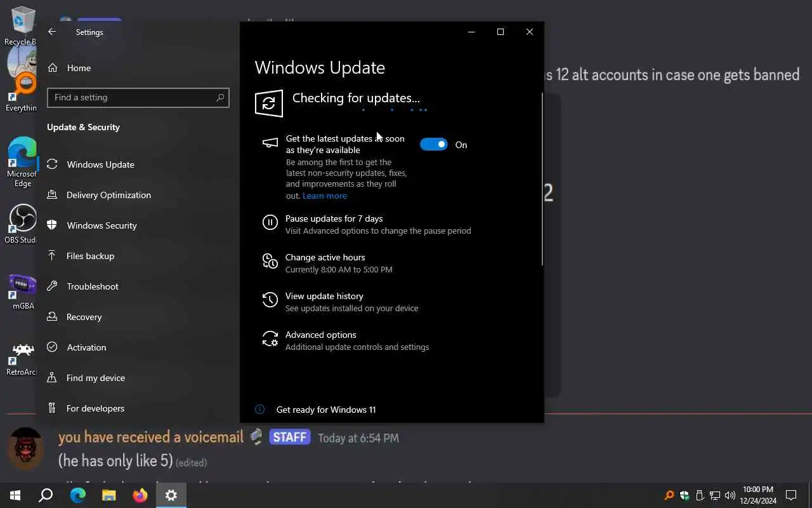The width and height of the screenshot is (812, 508).
Task: Click the Windows Update page scrollbar
Action: (542, 179)
